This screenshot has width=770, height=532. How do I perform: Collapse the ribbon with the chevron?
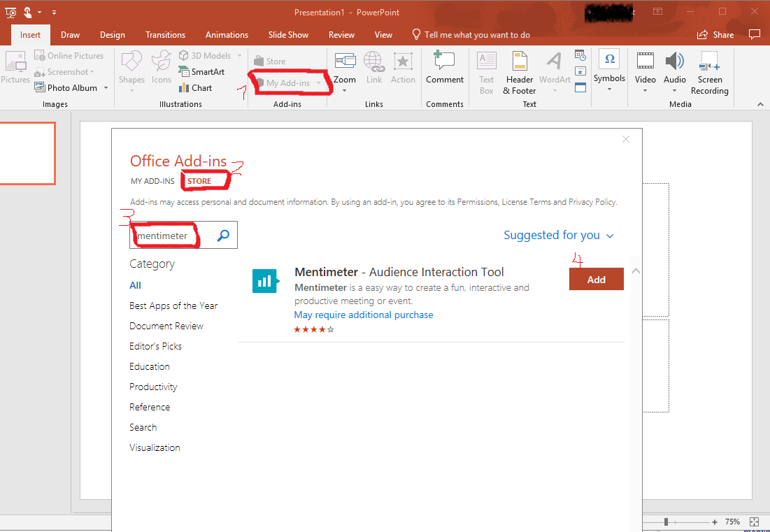tap(760, 104)
